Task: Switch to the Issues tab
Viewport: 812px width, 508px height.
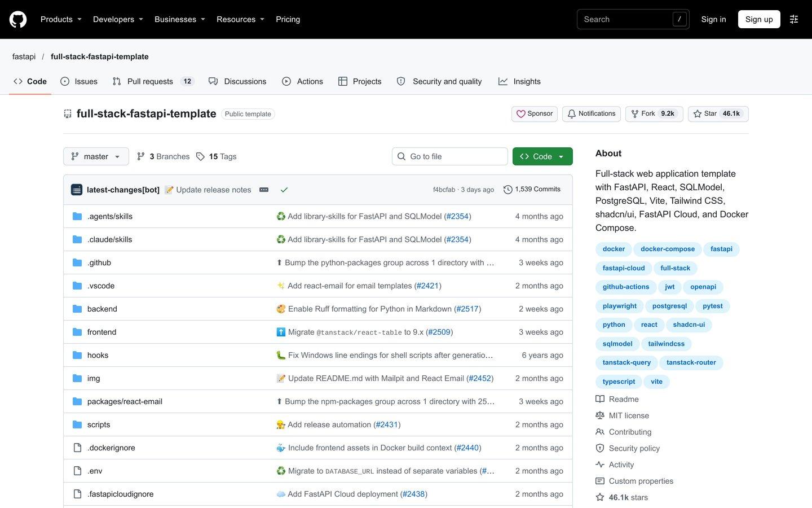Action: click(79, 81)
